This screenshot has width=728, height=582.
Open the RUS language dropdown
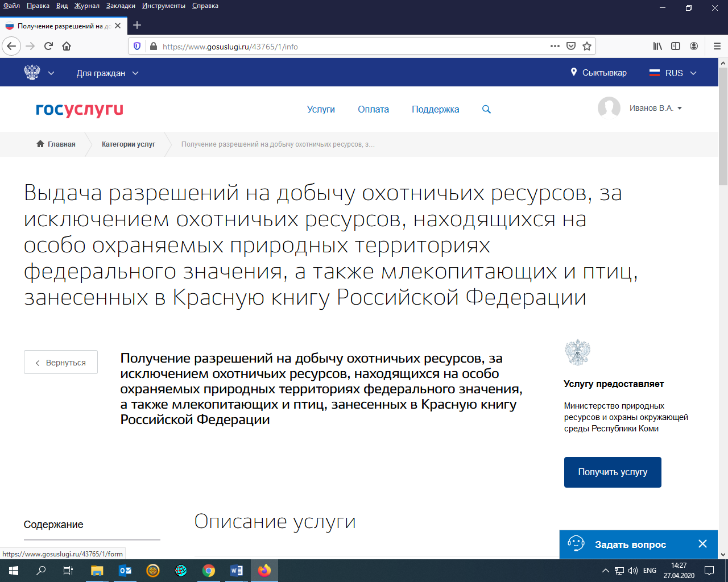[673, 73]
